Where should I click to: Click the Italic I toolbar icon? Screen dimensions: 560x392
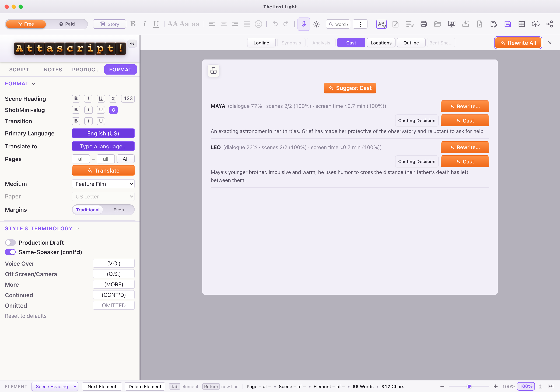[x=144, y=24]
